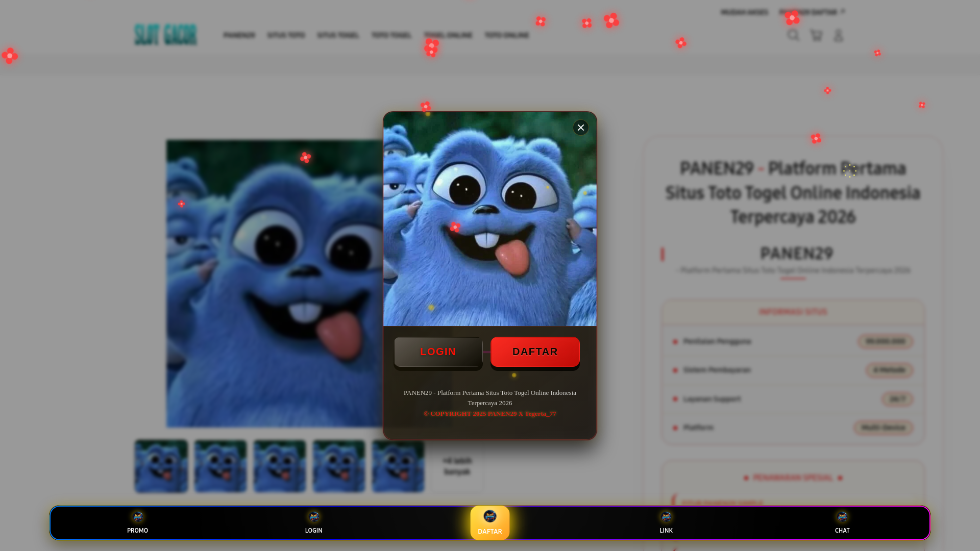Open the shopping cart icon
This screenshot has height=551, width=980.
point(816,35)
